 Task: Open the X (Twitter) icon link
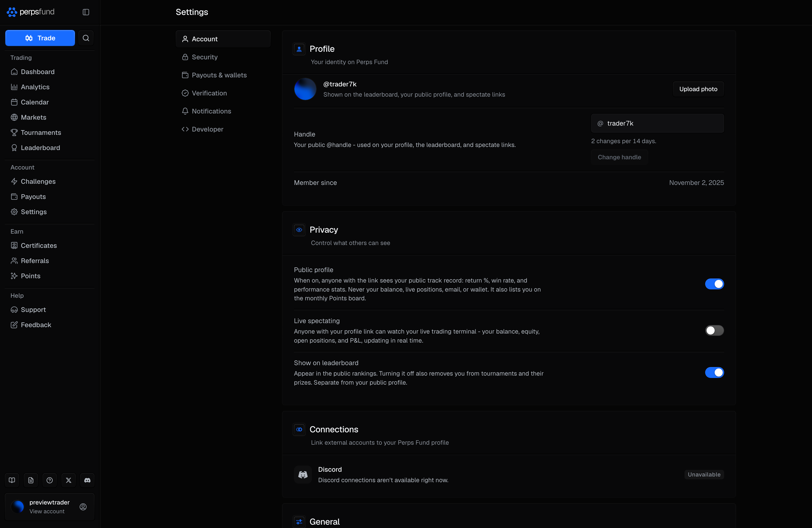point(69,480)
